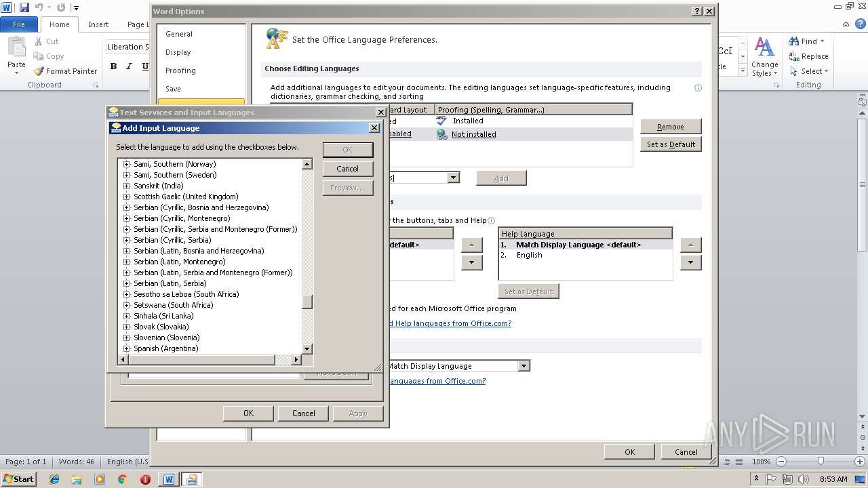Click zoom in plus icon in status bar
868x488 pixels.
[x=861, y=462]
